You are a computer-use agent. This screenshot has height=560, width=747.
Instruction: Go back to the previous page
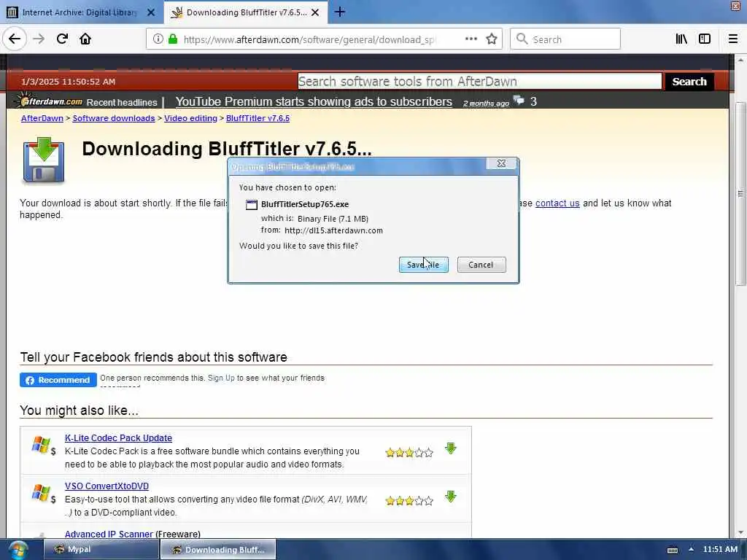(15, 39)
